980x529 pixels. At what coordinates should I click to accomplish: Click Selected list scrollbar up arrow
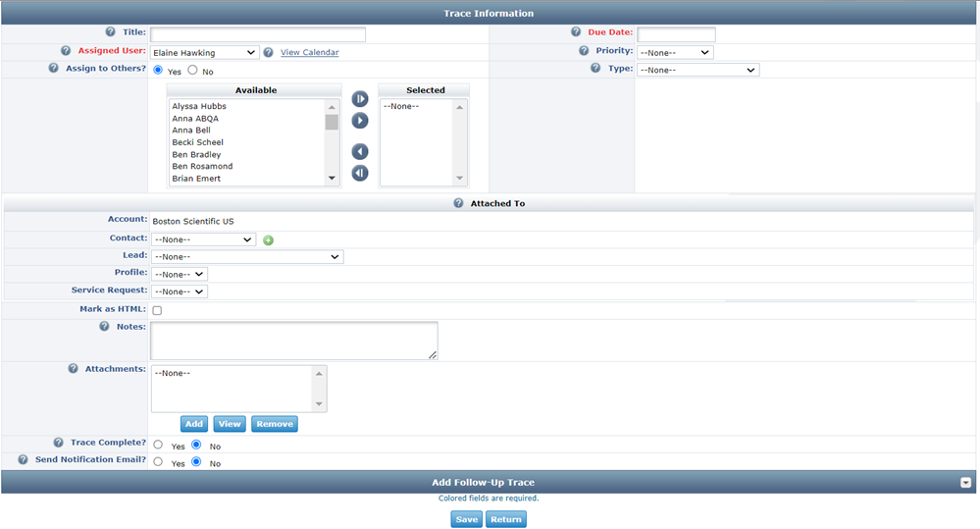(x=459, y=108)
